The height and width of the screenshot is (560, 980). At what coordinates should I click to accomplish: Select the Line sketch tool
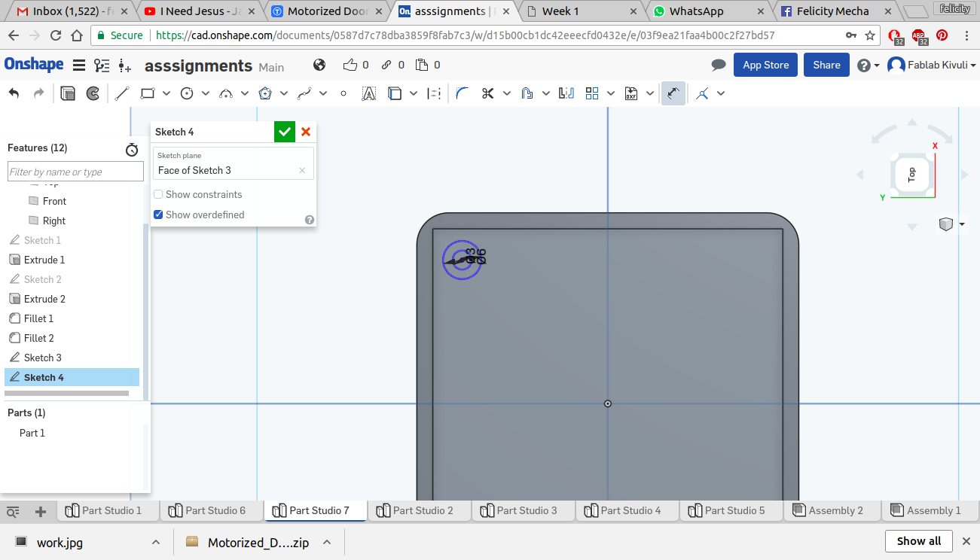pos(122,93)
